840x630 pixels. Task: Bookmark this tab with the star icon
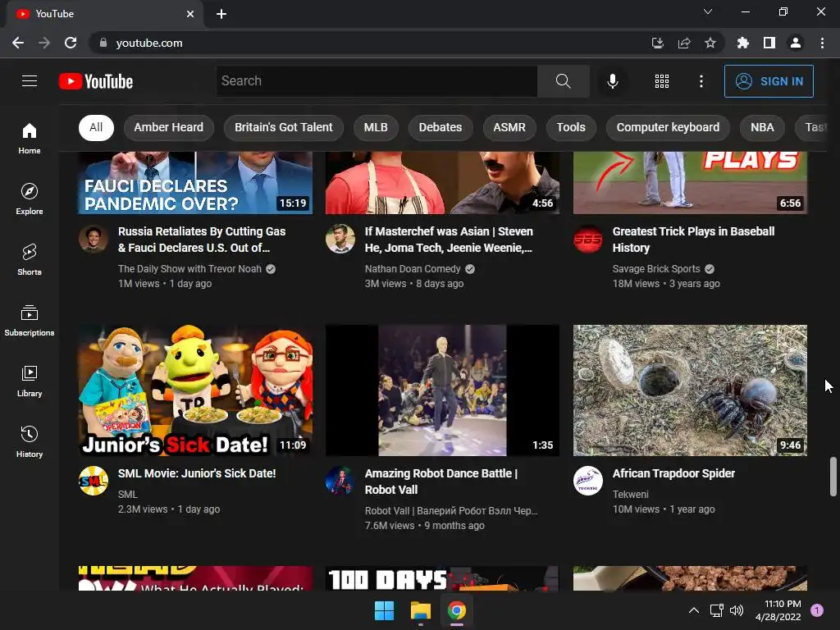[x=710, y=43]
